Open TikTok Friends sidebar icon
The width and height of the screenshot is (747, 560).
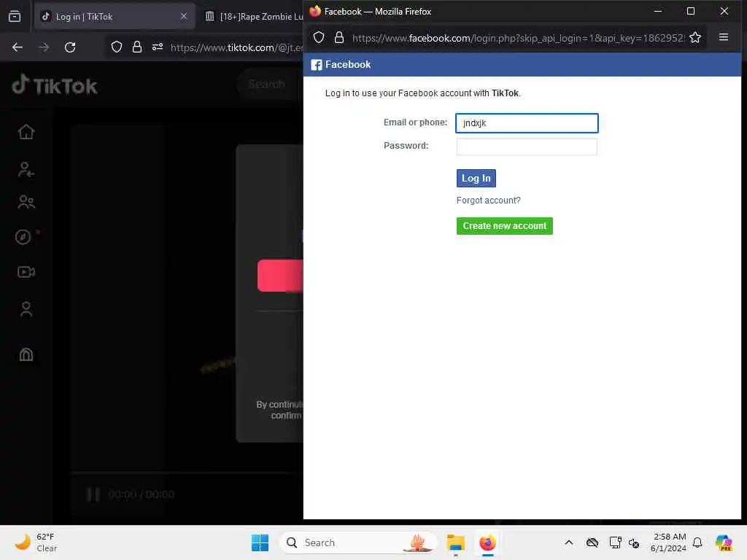26,202
